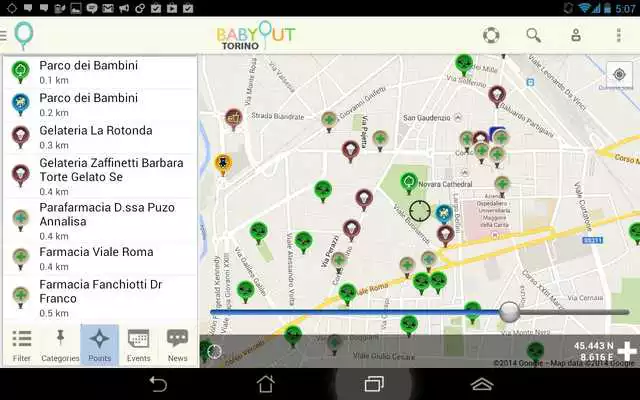The height and width of the screenshot is (400, 640).
Task: Select Parco dei Bambini 0.1 km entry
Action: click(100, 72)
